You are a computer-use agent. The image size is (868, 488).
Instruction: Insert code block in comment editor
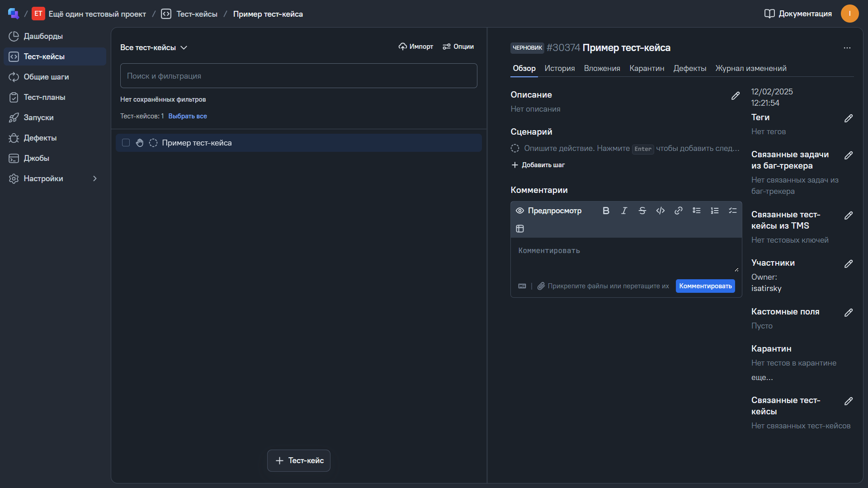click(x=660, y=211)
